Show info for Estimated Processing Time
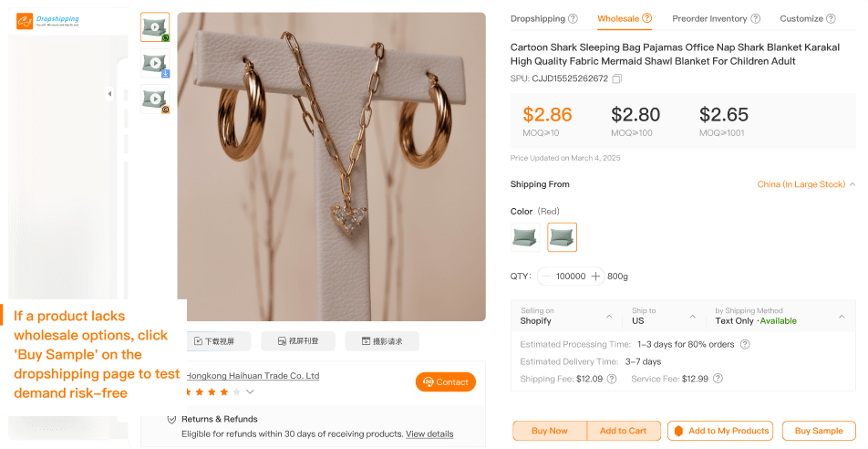The height and width of the screenshot is (449, 868). (745, 345)
